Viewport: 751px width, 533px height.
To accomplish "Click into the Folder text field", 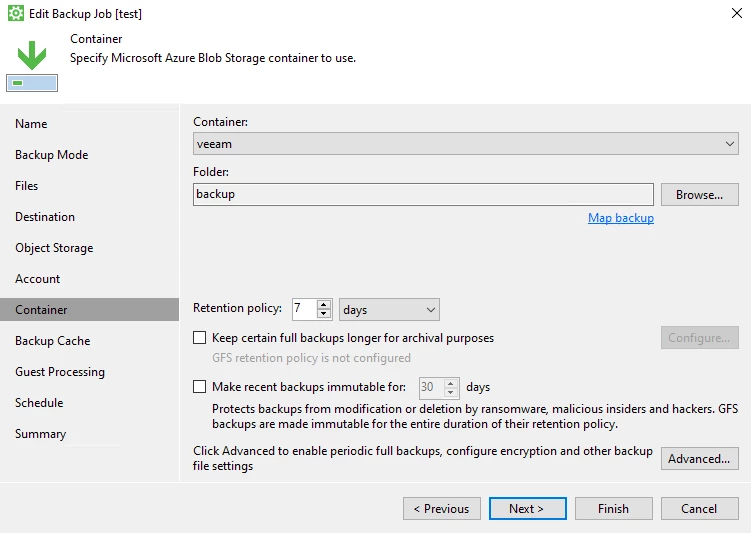I will click(423, 194).
